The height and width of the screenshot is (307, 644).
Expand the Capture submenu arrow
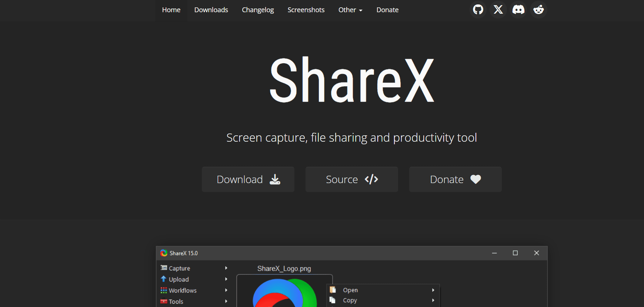click(x=226, y=268)
